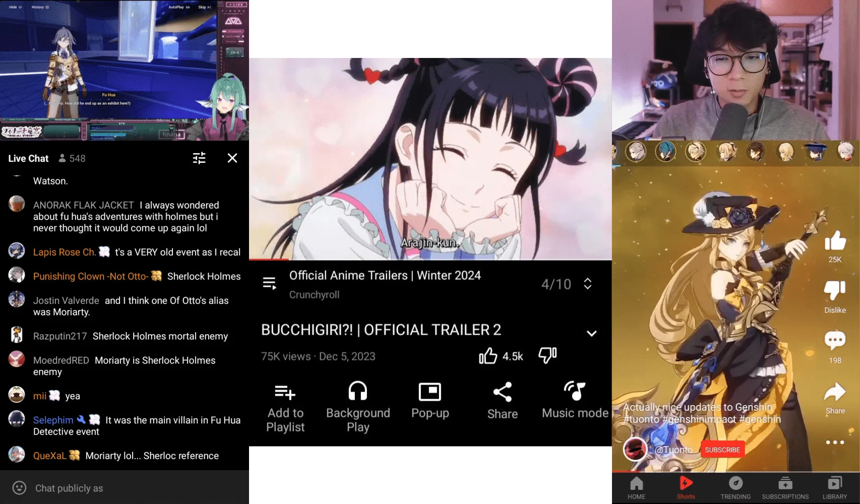Seek on the Genshin short's progress bar

point(736,472)
